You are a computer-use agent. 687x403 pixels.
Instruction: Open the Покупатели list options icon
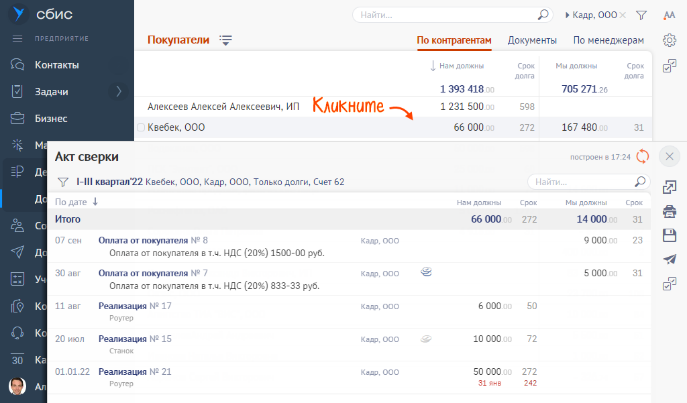226,40
